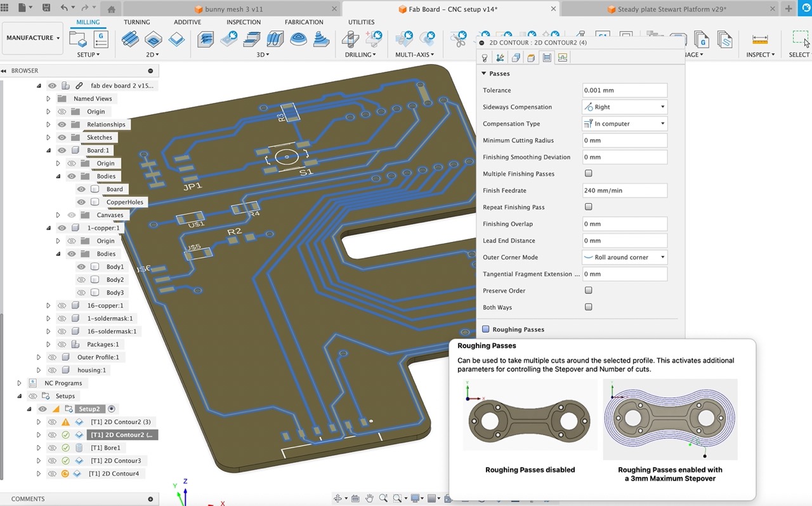Select [T1] Bore1 operation in browser
The height and width of the screenshot is (506, 812).
point(105,448)
